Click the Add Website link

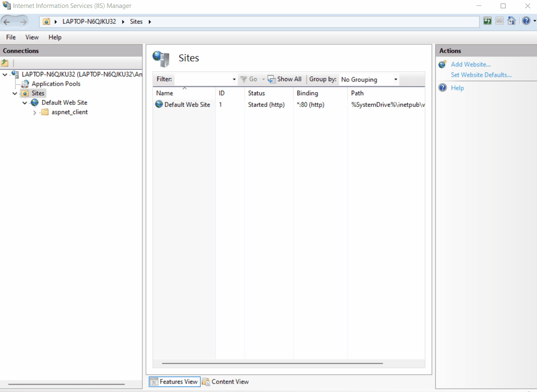471,64
